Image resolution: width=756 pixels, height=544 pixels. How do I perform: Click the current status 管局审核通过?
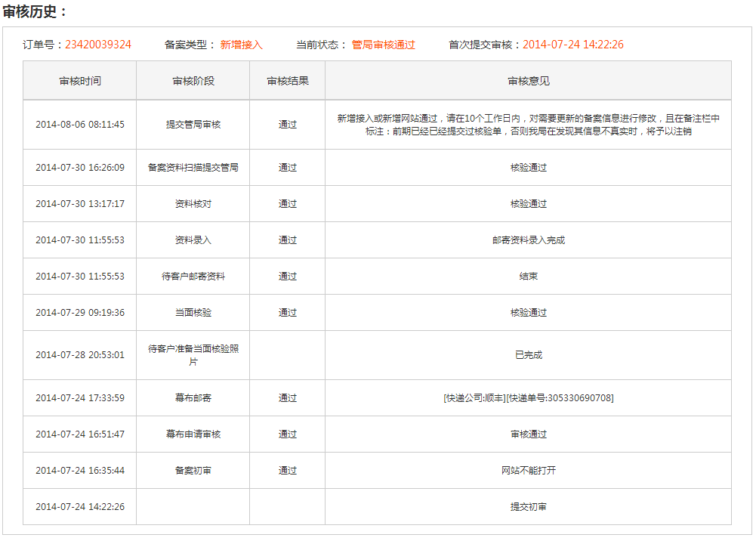(383, 45)
